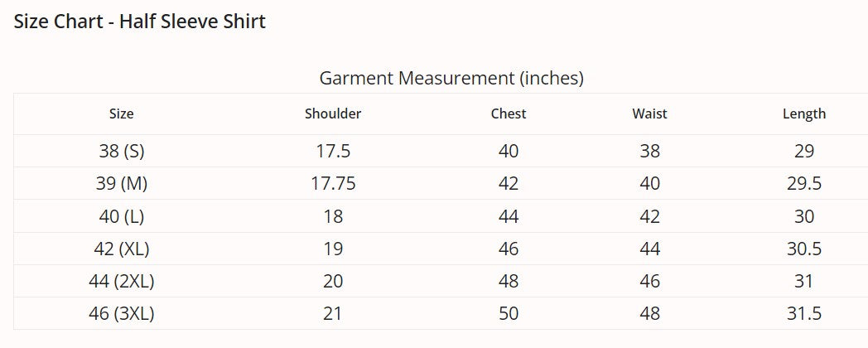Screen dimensions: 868x348
Task: Select the 29.5 length value
Action: pos(803,183)
